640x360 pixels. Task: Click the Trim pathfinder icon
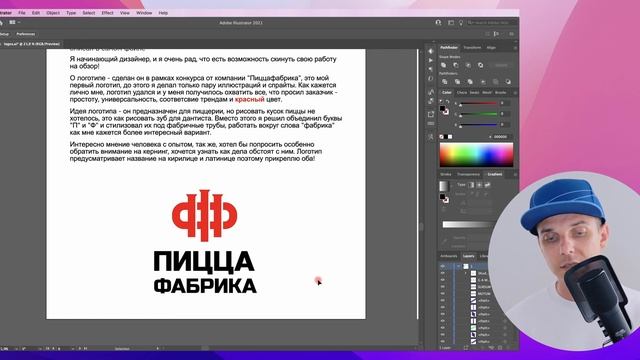pos(457,82)
